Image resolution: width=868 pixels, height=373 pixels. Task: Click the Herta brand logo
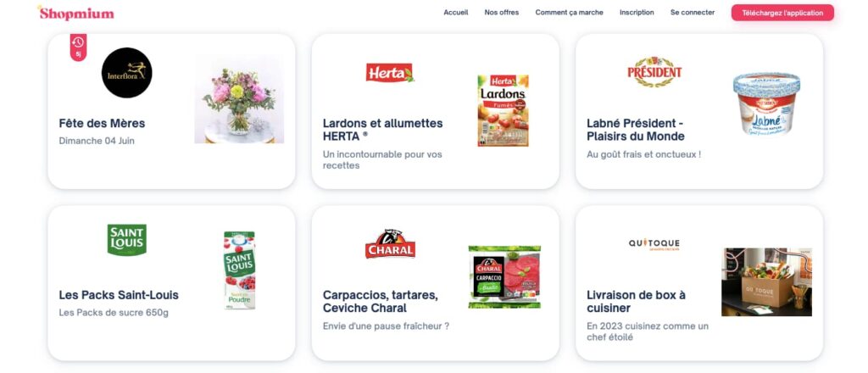(x=390, y=73)
